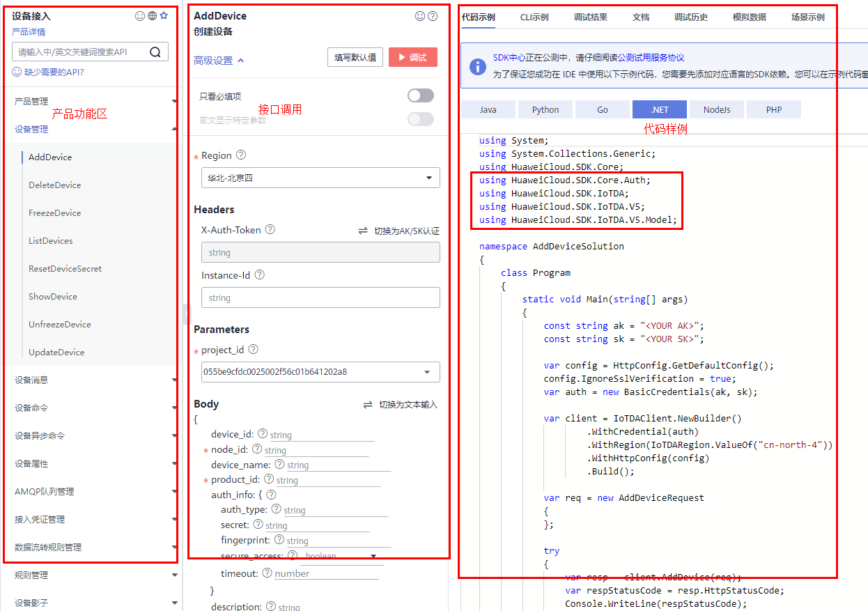Switch to 调试历史 tab
868x611 pixels.
pos(691,17)
